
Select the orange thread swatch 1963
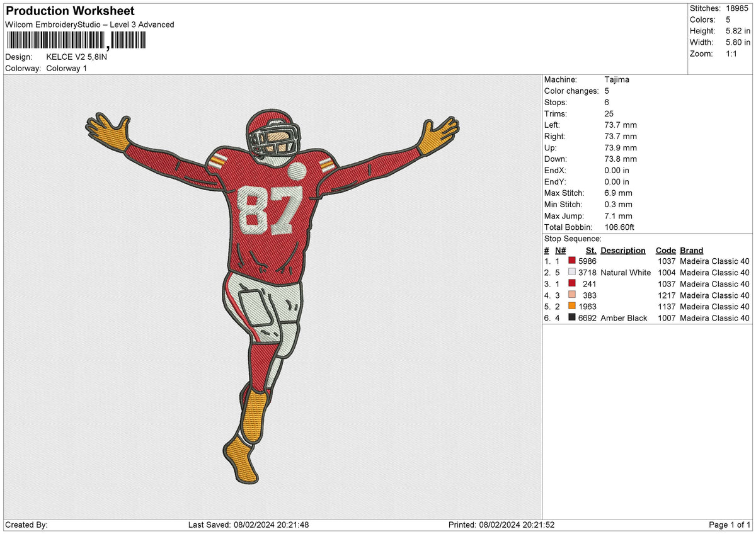tap(573, 306)
